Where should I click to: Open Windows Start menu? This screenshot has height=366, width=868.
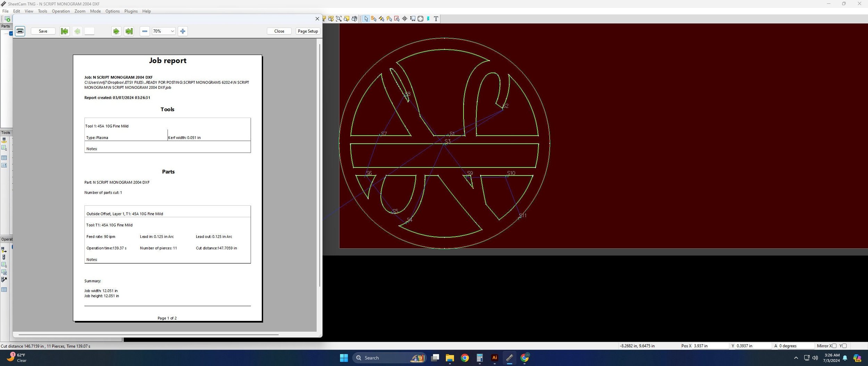344,358
